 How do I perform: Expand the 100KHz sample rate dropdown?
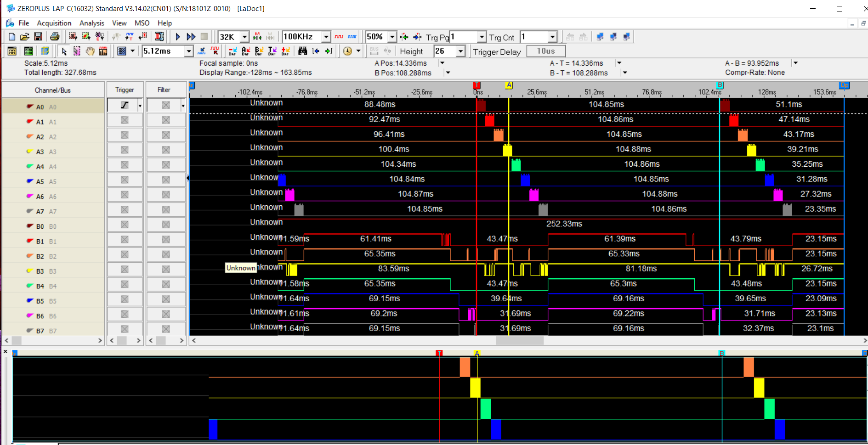coord(326,37)
